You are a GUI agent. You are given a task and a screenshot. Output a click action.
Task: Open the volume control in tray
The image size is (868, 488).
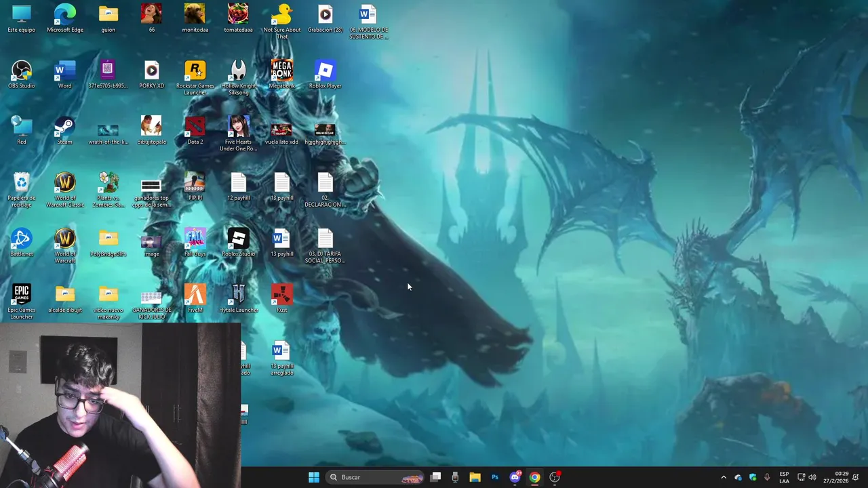click(x=812, y=477)
